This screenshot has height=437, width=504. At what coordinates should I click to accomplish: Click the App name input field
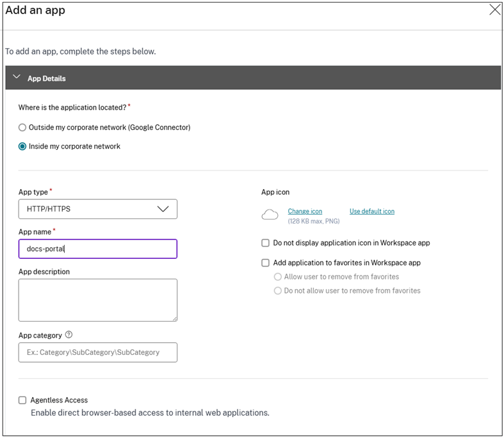98,249
